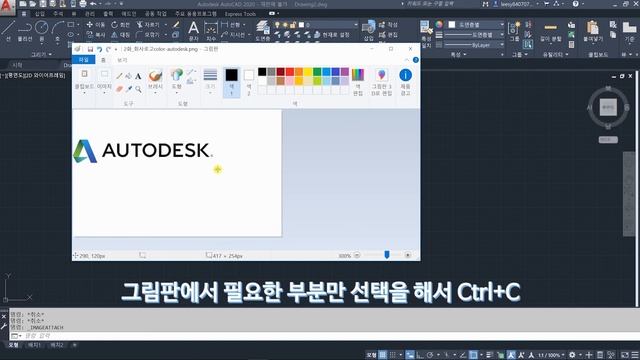The height and width of the screenshot is (360, 640).
Task: Click AutoCAD ViewCube in drawing area
Action: click(x=608, y=107)
